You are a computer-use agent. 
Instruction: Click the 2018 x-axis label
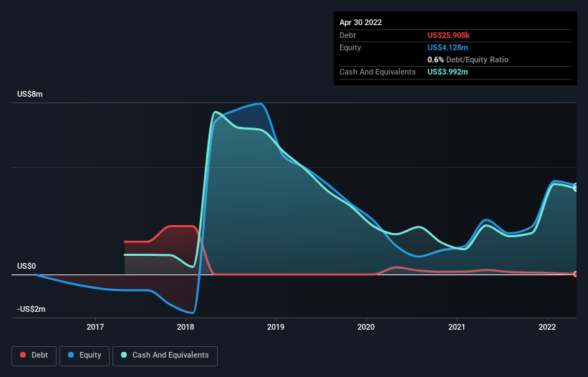pyautogui.click(x=185, y=327)
